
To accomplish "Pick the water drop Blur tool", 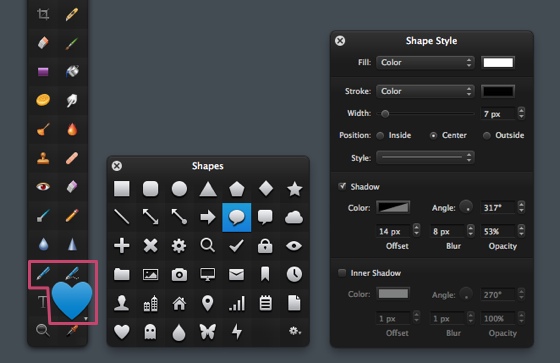I will pos(43,244).
